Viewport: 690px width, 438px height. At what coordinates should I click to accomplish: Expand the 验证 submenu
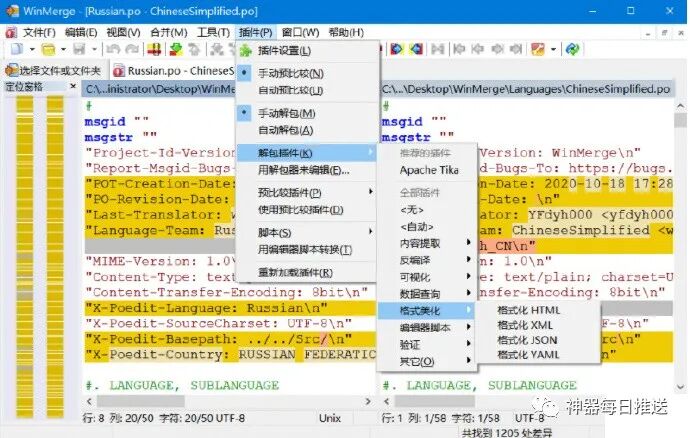427,344
